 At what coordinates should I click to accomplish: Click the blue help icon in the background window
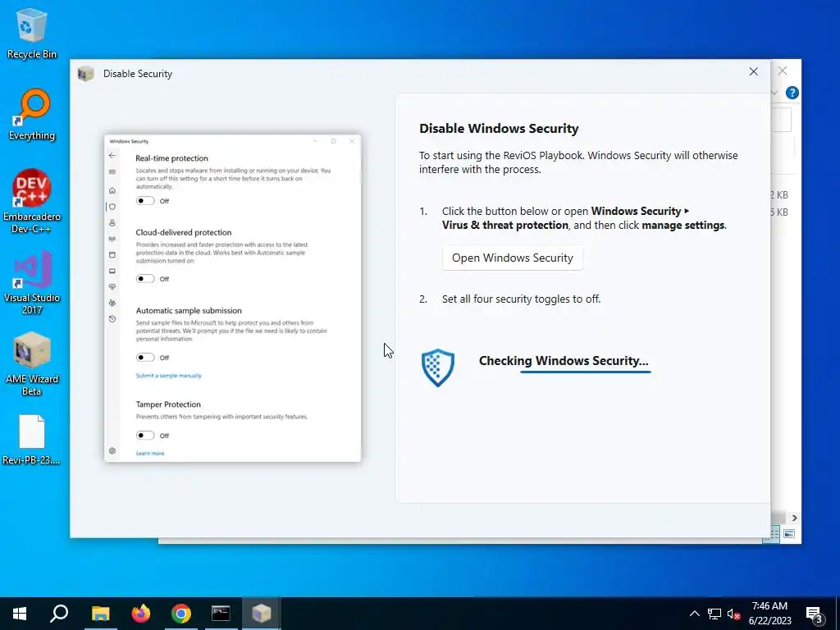pyautogui.click(x=792, y=93)
